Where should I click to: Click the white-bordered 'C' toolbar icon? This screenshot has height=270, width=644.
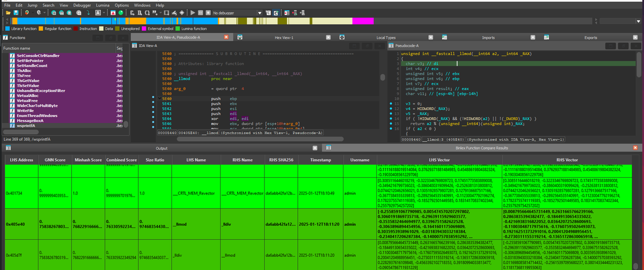tap(275, 12)
